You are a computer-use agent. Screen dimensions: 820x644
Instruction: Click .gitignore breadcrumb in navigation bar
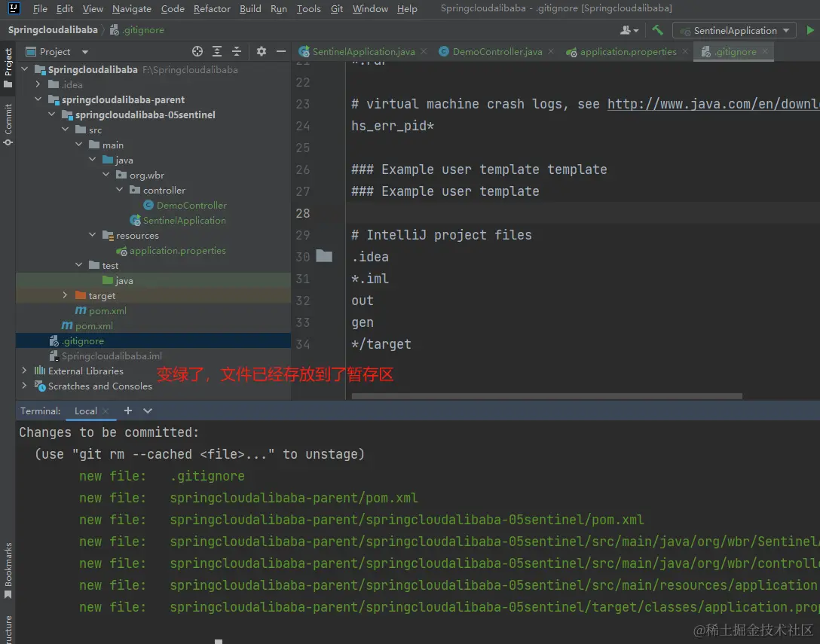137,30
